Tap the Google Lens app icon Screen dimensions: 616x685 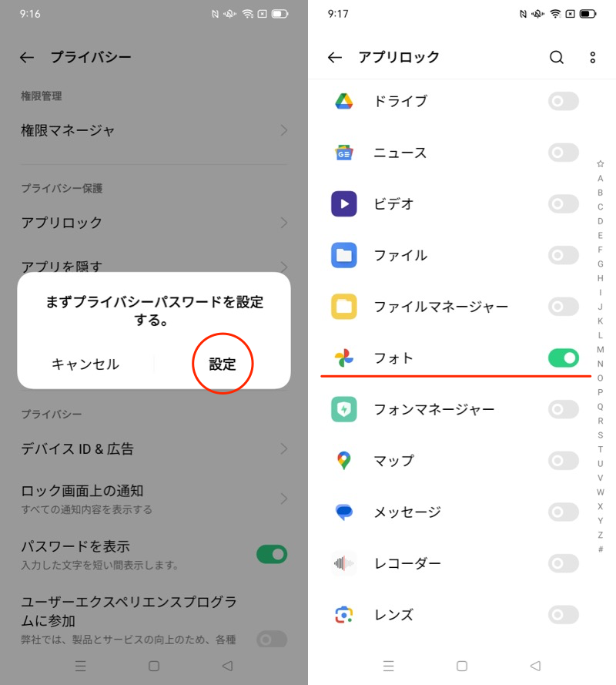coord(343,615)
